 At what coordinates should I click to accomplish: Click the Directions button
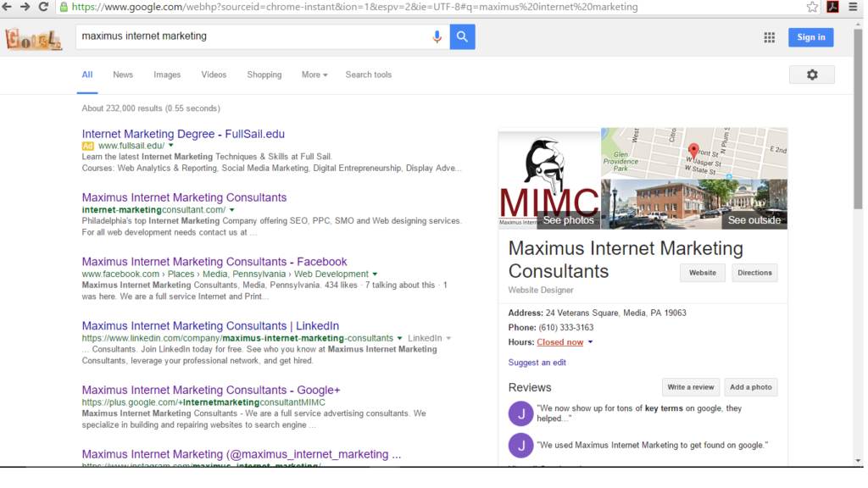coord(754,273)
